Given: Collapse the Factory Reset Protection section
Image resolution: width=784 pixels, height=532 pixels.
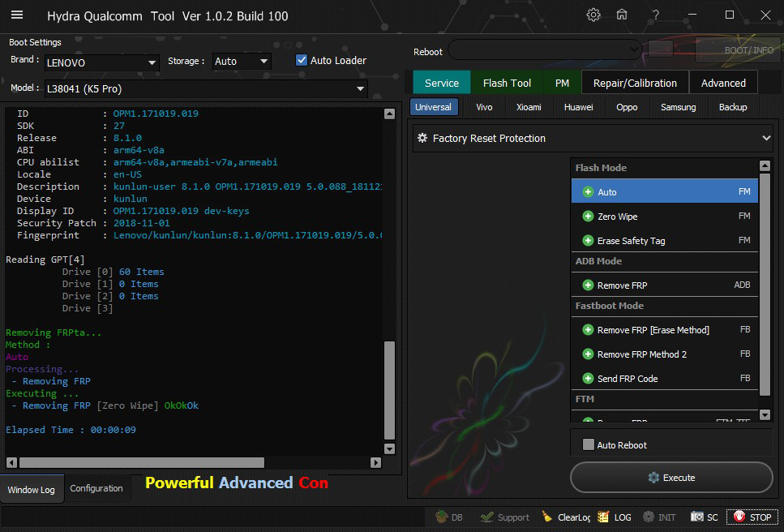Looking at the screenshot, I should pos(766,139).
